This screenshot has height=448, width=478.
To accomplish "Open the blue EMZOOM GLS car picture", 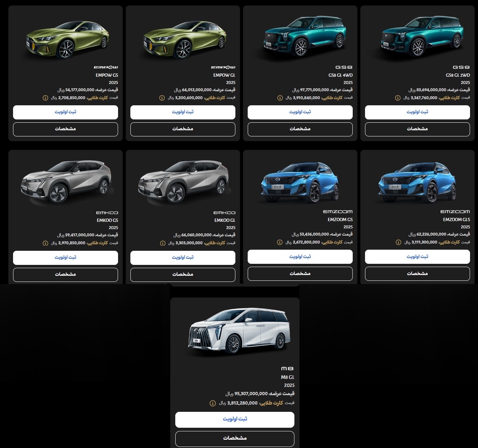I will (x=417, y=182).
